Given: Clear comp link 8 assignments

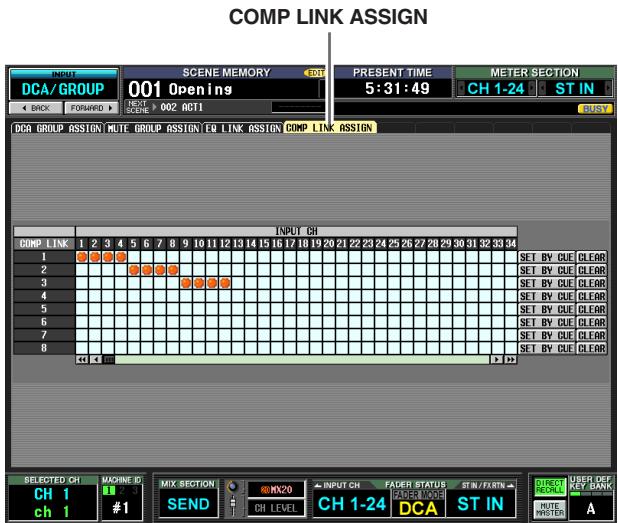Looking at the screenshot, I should [x=591, y=348].
